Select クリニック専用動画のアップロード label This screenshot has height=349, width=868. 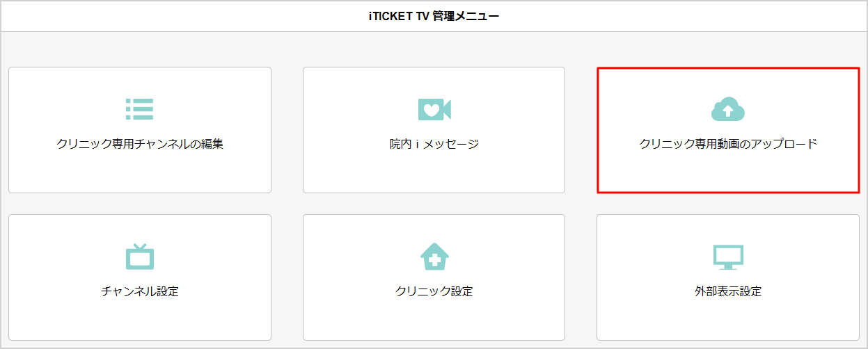728,145
